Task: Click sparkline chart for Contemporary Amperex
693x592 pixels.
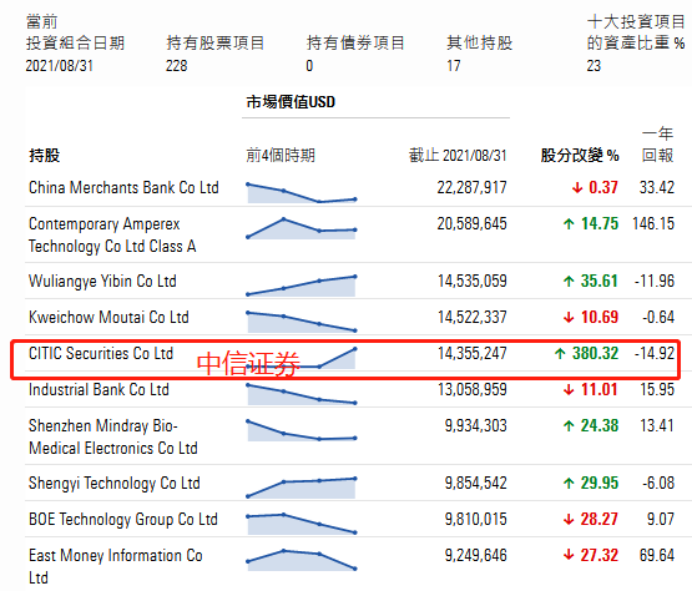Action: [301, 229]
